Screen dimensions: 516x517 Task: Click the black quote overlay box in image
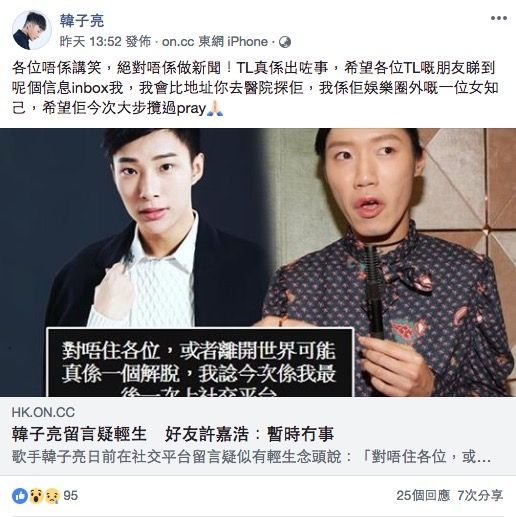coord(200,362)
